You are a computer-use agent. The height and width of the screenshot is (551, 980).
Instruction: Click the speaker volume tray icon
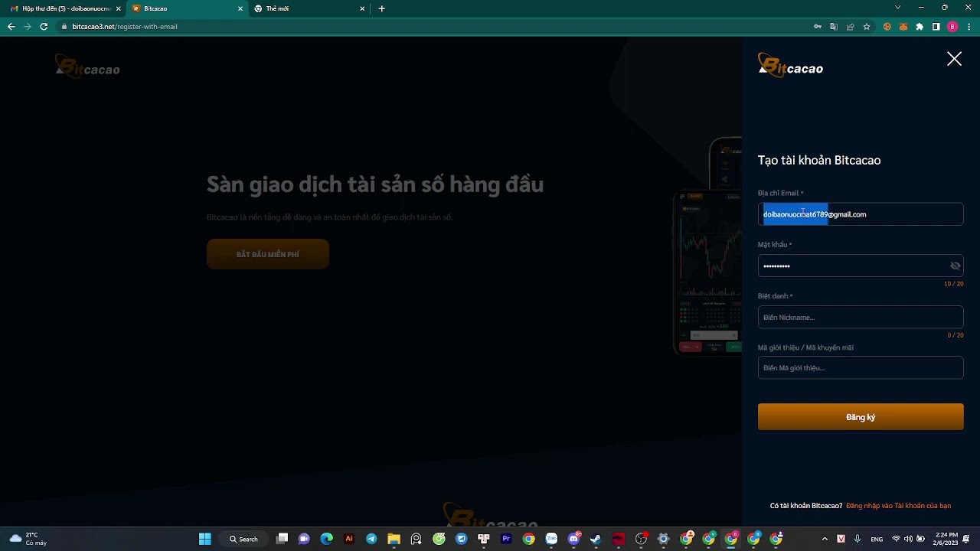coord(908,539)
